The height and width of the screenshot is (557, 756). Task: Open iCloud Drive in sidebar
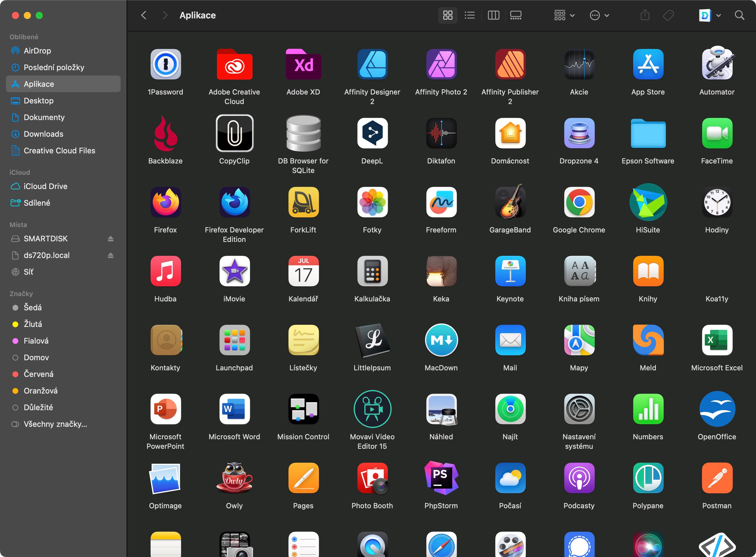point(63,186)
